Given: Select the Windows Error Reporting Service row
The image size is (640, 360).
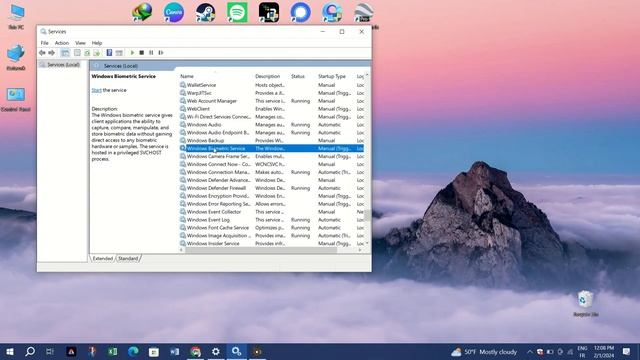Looking at the screenshot, I should click(271, 204).
